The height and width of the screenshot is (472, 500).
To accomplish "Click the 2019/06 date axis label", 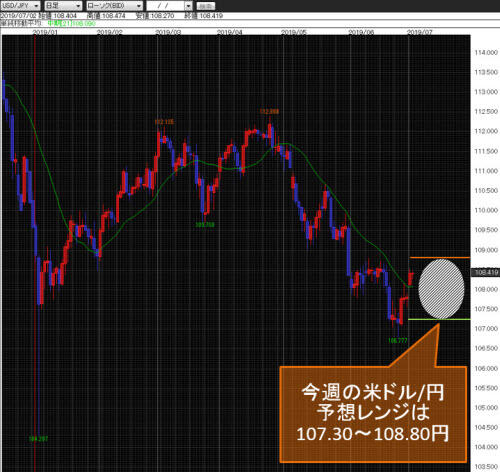I will (361, 32).
